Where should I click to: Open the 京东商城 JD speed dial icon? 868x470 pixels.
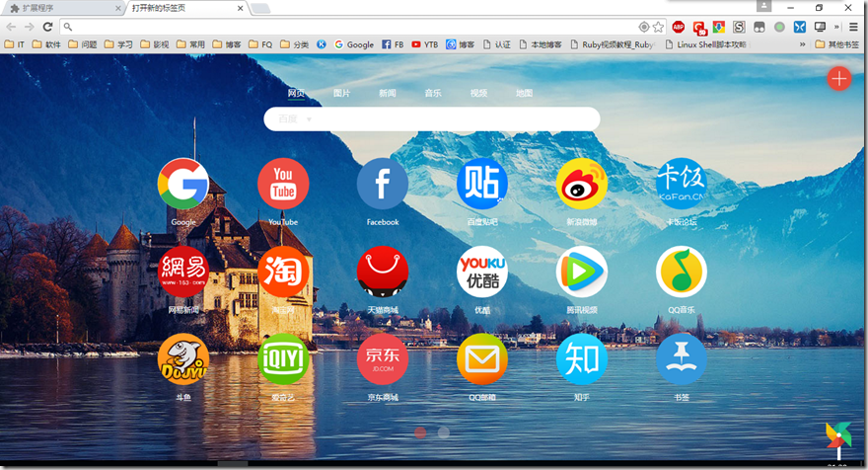click(383, 359)
